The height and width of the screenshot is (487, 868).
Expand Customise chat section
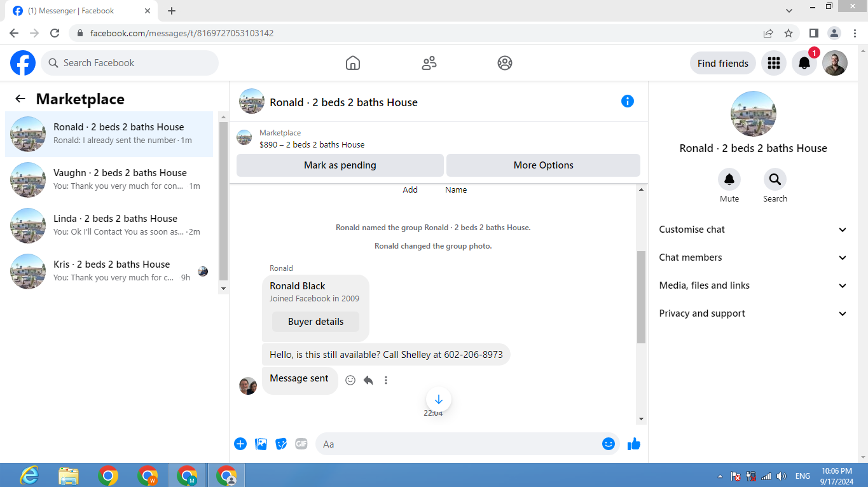coord(754,230)
